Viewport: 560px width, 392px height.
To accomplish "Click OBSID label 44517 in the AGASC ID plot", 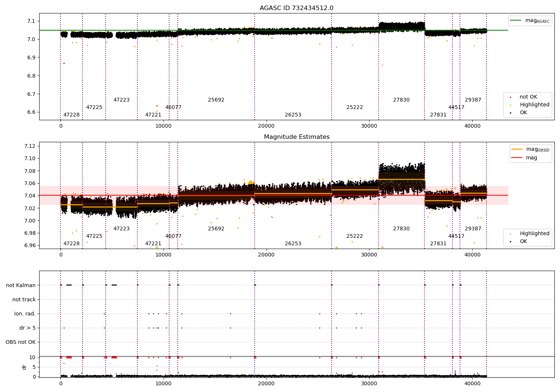I will coord(456,108).
